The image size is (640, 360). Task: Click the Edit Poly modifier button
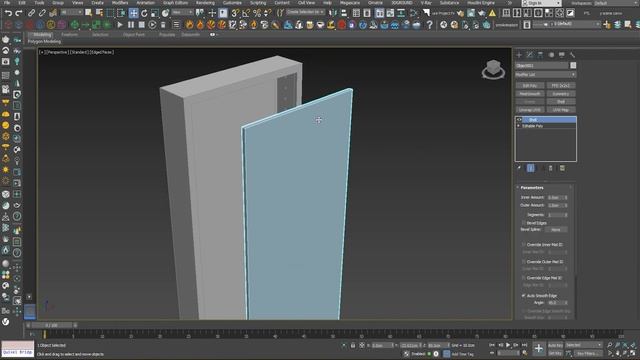click(x=530, y=86)
